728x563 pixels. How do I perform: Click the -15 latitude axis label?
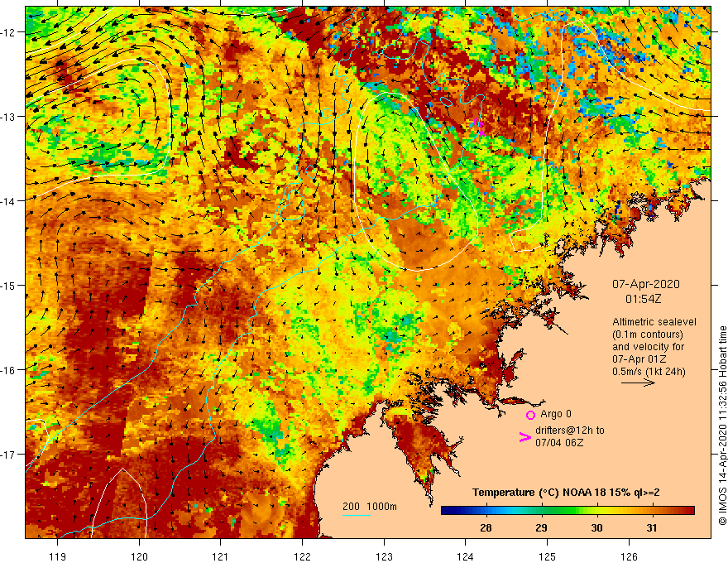[x=10, y=285]
